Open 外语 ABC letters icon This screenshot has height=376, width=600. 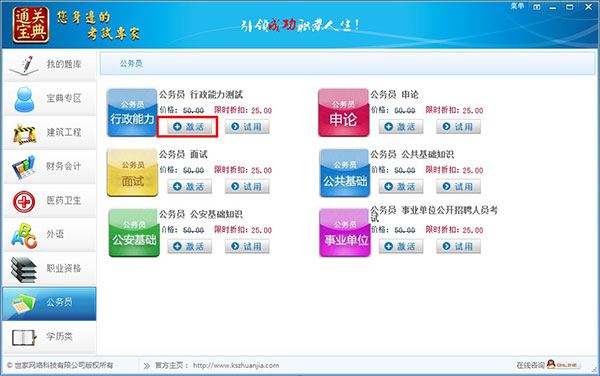24,235
